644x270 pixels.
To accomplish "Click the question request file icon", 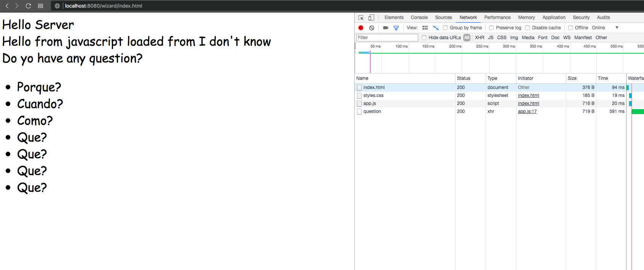I will 359,111.
